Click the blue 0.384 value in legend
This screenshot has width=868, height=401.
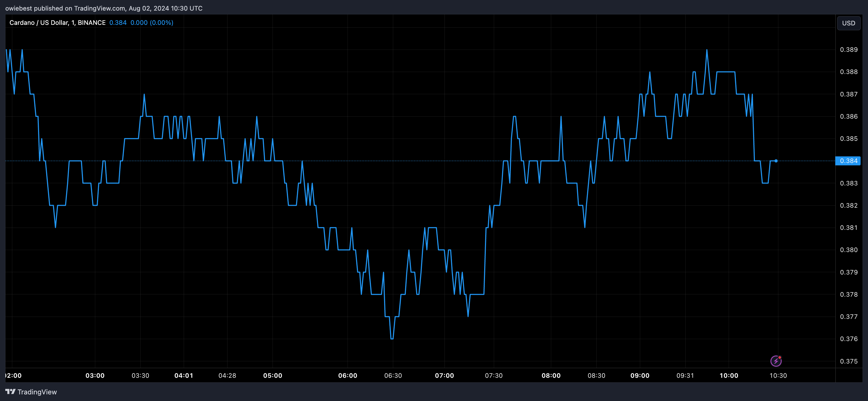[118, 22]
